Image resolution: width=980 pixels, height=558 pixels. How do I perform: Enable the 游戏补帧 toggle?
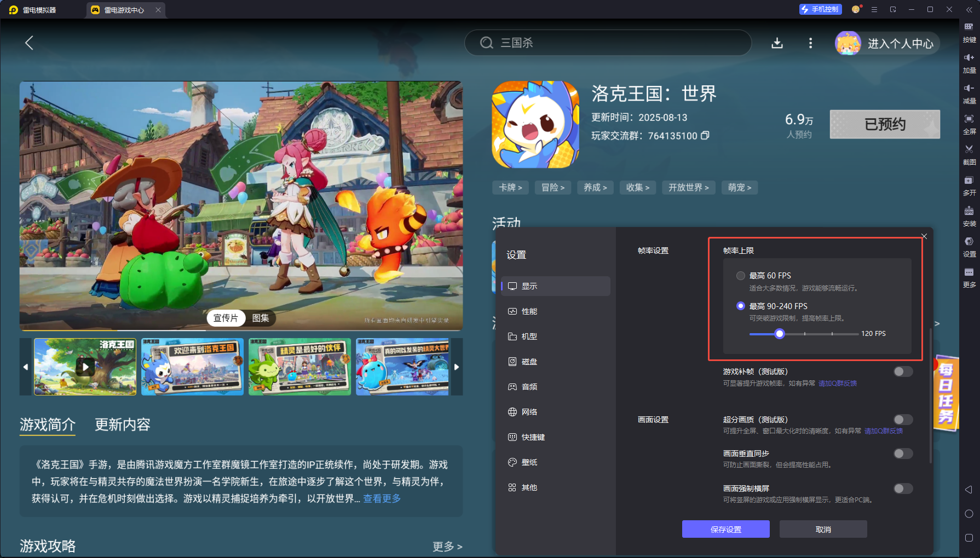903,372
